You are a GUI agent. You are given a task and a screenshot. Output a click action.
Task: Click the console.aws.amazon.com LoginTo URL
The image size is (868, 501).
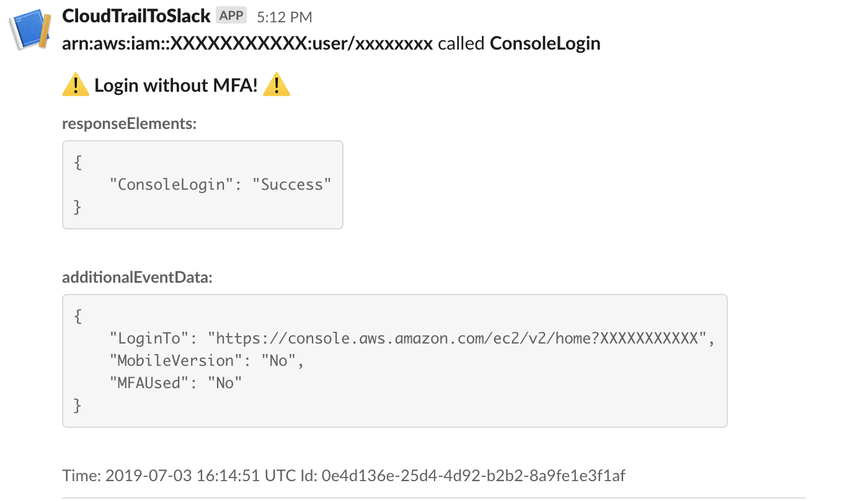pyautogui.click(x=458, y=339)
